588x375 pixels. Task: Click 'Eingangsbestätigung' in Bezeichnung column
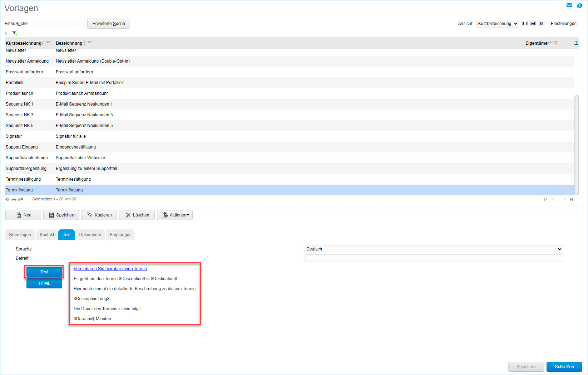76,147
